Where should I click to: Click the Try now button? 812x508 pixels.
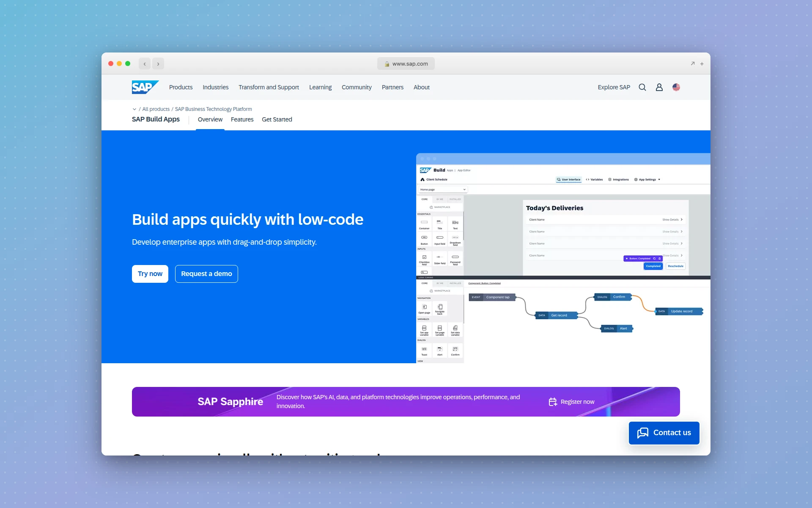[x=150, y=273]
